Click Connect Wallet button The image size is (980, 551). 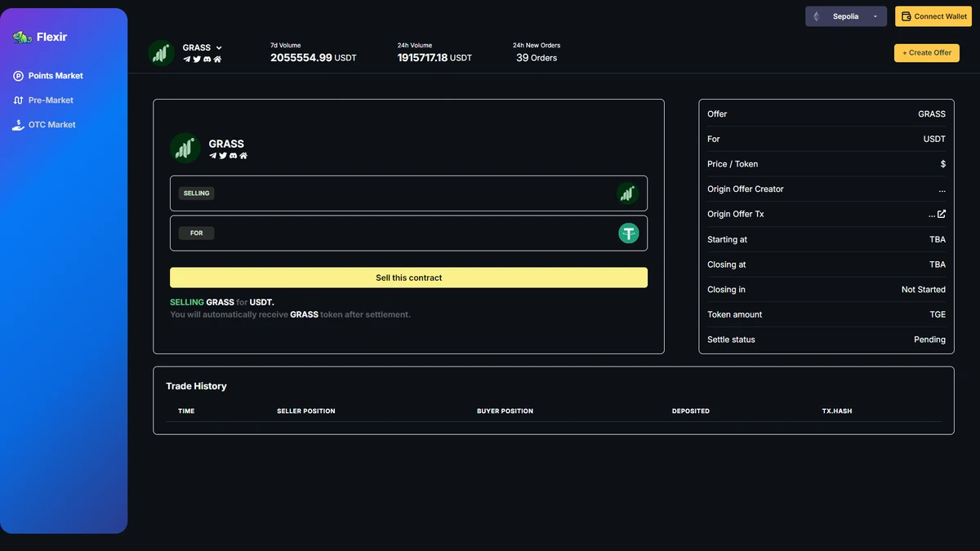(x=933, y=16)
